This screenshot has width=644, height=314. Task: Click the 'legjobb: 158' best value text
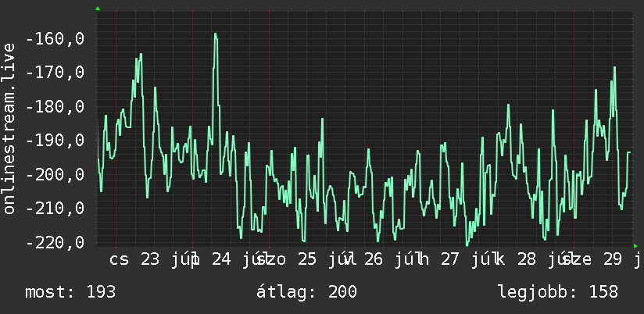pyautogui.click(x=558, y=292)
